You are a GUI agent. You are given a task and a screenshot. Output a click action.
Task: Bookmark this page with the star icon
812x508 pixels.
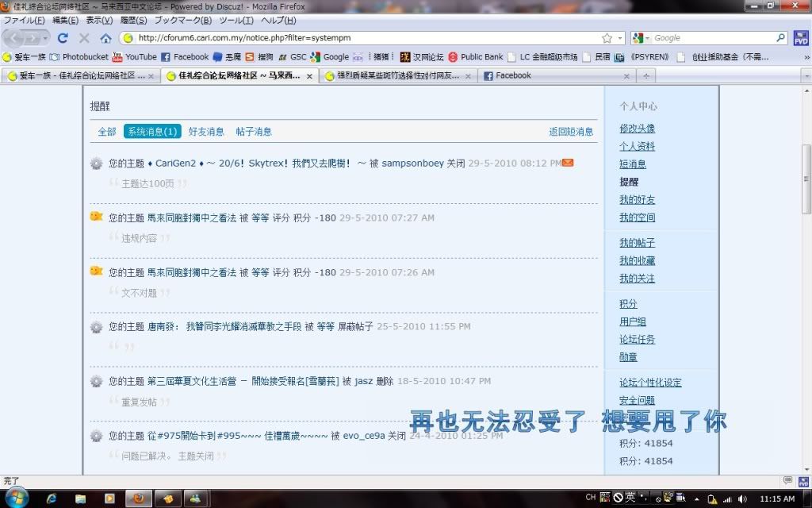click(x=607, y=38)
